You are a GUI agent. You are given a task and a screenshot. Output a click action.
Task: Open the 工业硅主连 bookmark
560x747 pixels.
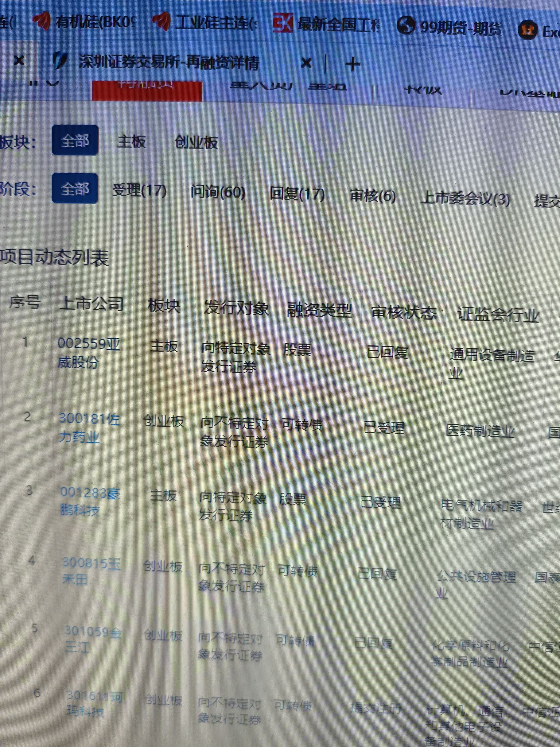tap(205, 23)
